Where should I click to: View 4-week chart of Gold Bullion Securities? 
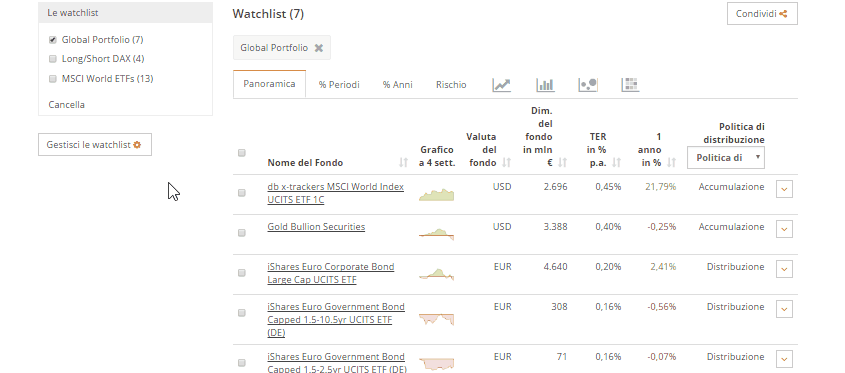pos(436,234)
